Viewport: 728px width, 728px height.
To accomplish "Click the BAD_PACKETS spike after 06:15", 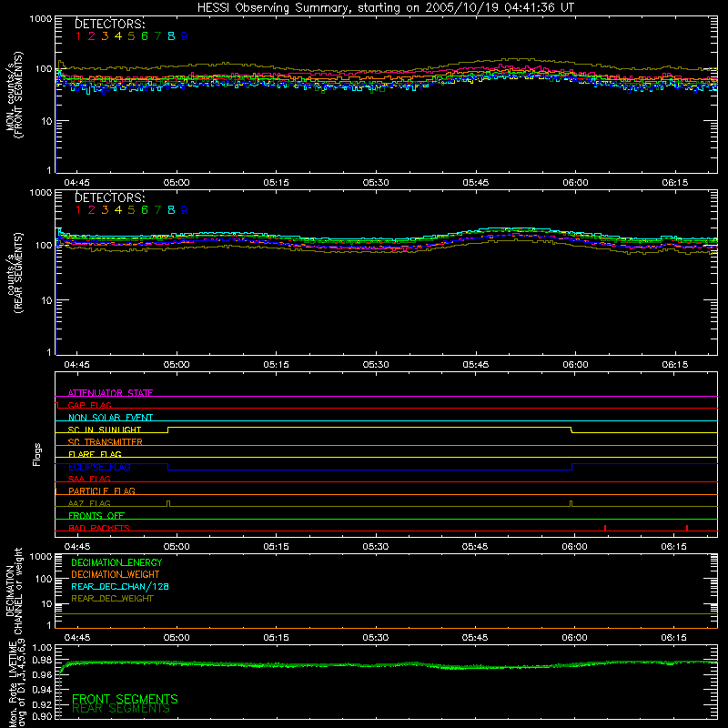I will 687,528.
